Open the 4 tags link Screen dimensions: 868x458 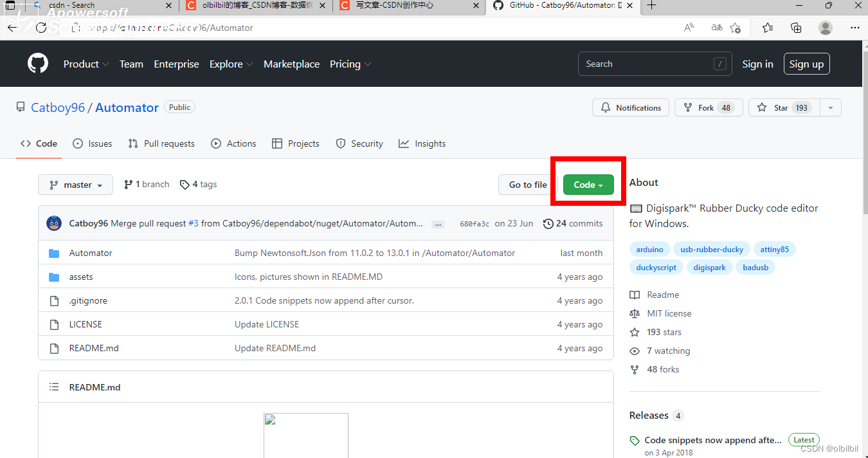pyautogui.click(x=198, y=184)
